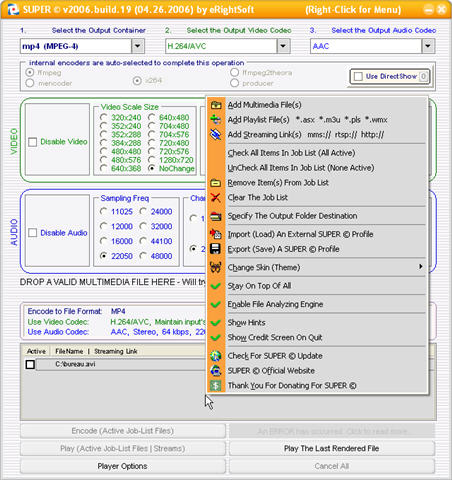
Task: Click the green checkmark beside Stay On Top
Action: tap(216, 286)
